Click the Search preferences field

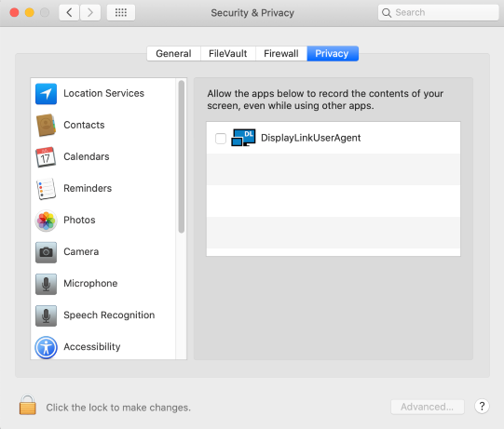pos(438,12)
